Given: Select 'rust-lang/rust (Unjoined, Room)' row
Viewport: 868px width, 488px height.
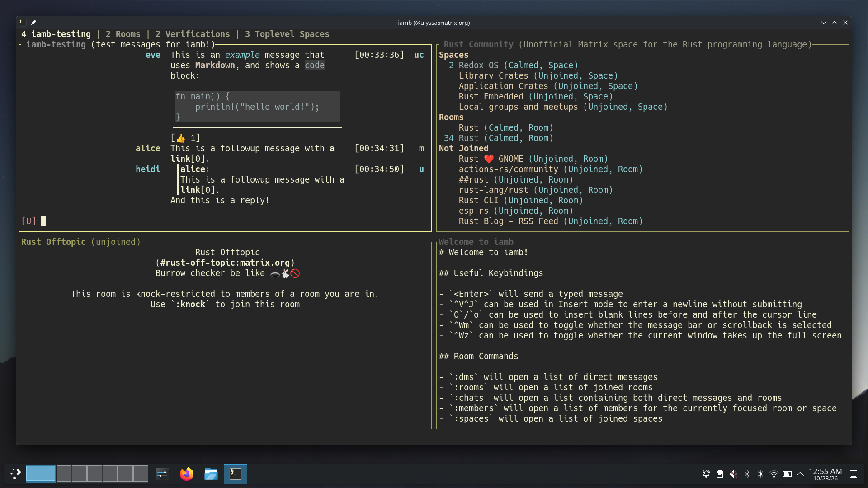Looking at the screenshot, I should (536, 190).
